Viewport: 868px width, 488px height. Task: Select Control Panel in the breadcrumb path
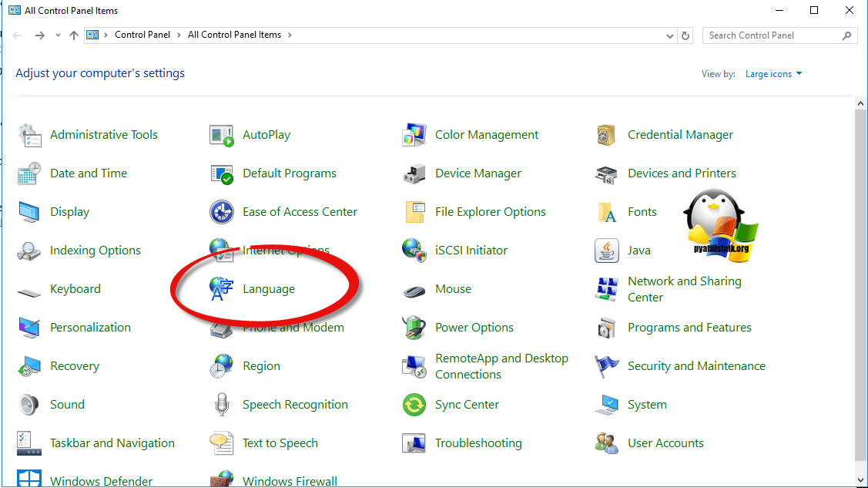click(143, 35)
